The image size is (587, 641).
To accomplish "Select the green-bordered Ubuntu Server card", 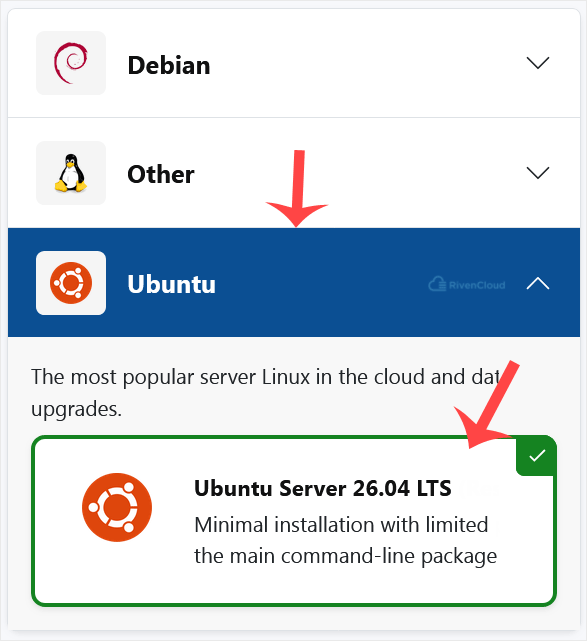I will tap(294, 521).
